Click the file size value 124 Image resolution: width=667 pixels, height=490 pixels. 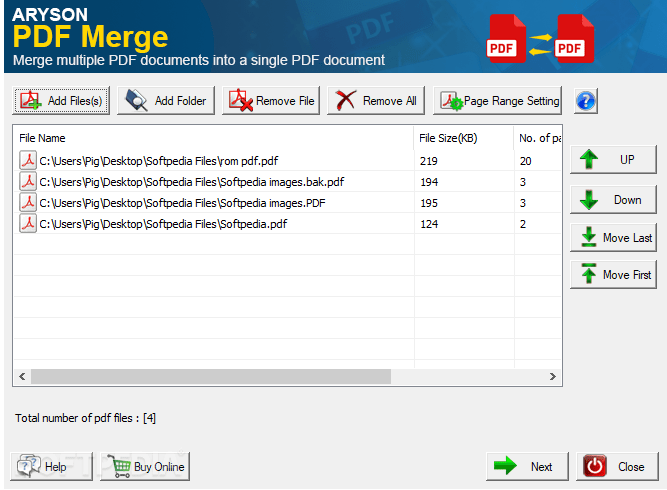coord(429,224)
